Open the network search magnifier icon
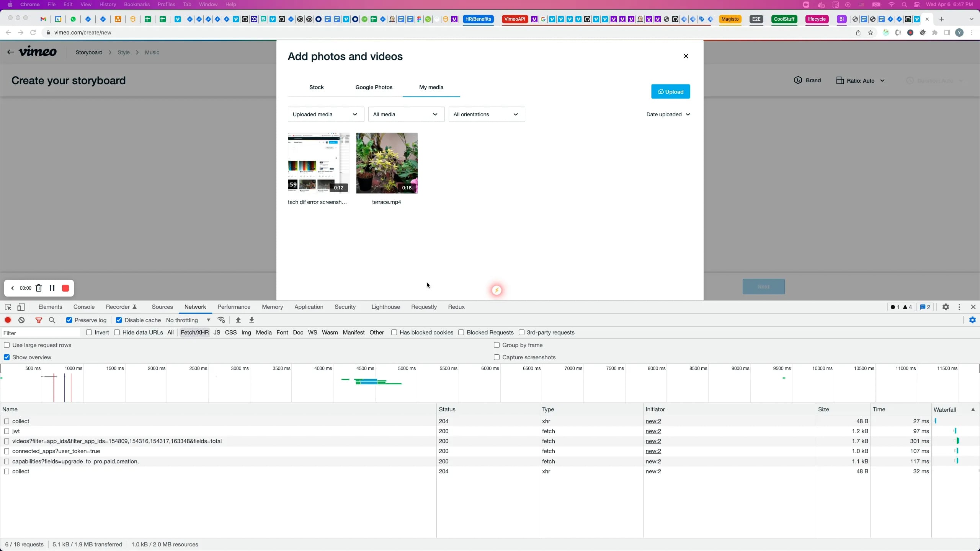This screenshot has height=551, width=980. 52,320
